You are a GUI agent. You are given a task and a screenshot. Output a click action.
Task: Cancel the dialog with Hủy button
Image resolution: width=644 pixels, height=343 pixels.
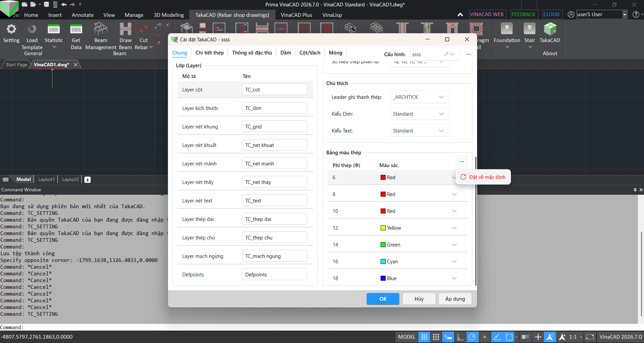(x=419, y=299)
